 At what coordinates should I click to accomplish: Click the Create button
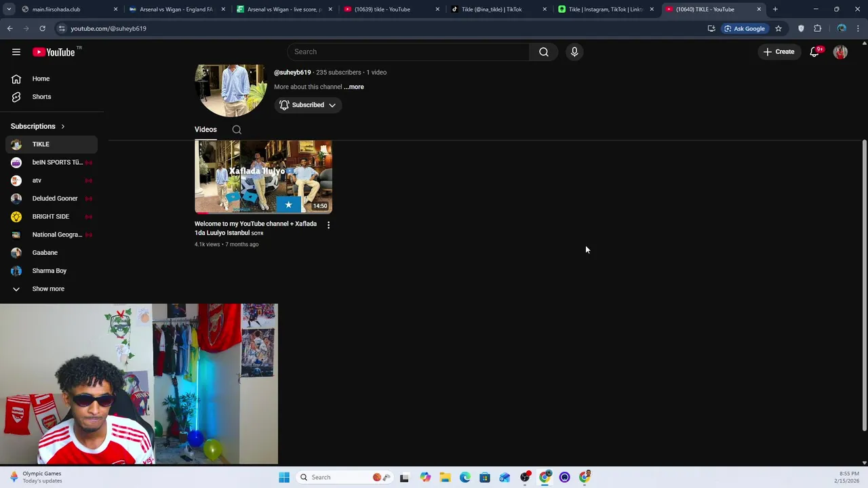click(778, 52)
